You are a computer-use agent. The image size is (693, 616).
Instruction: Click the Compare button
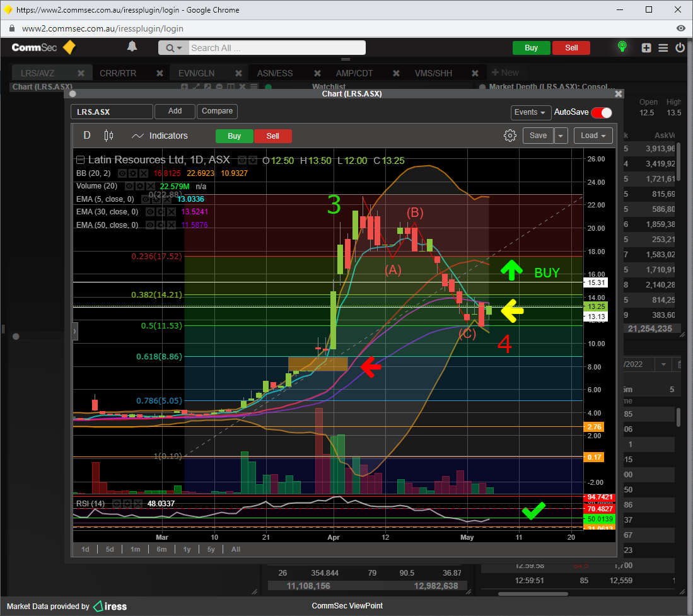click(x=217, y=112)
